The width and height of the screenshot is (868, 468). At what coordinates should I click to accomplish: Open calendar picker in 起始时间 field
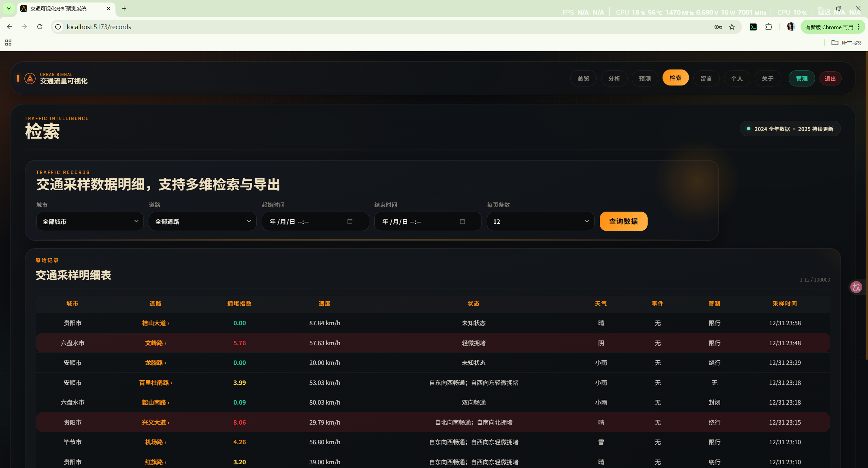(350, 221)
